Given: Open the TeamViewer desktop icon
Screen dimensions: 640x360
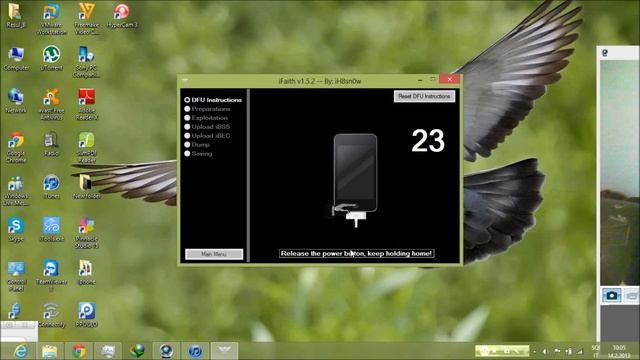Looking at the screenshot, I should (x=51, y=276).
